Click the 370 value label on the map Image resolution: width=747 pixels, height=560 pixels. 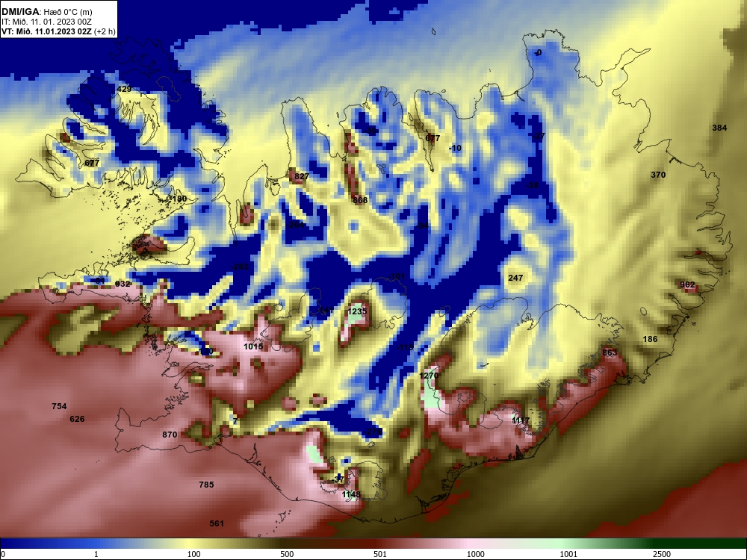pos(658,175)
